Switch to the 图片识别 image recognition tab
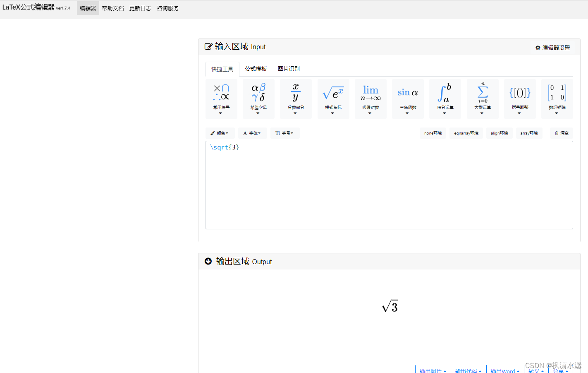This screenshot has width=588, height=373. pos(289,69)
